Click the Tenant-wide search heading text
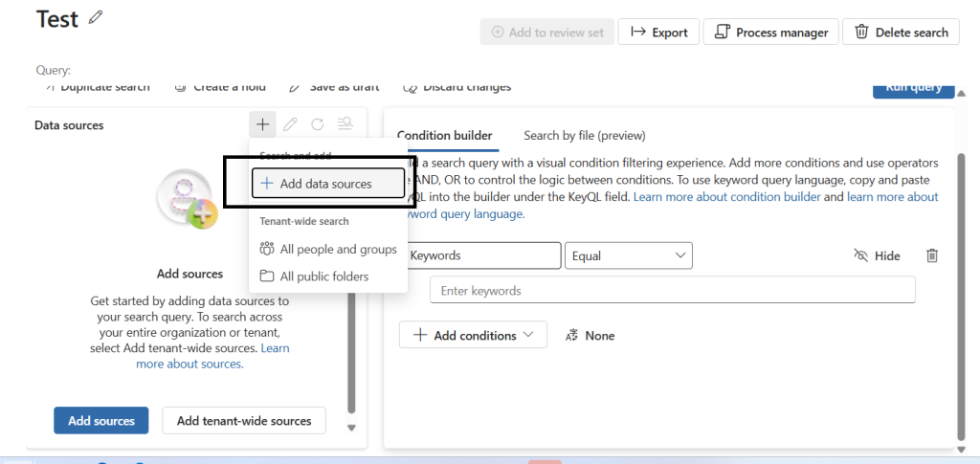The image size is (980, 464). [x=304, y=221]
